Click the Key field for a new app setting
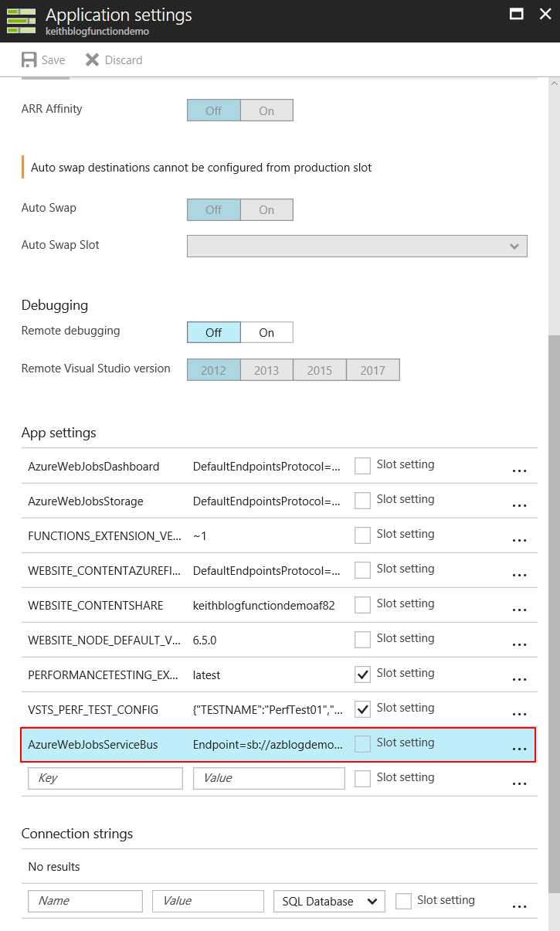The width and height of the screenshot is (560, 931). click(104, 778)
